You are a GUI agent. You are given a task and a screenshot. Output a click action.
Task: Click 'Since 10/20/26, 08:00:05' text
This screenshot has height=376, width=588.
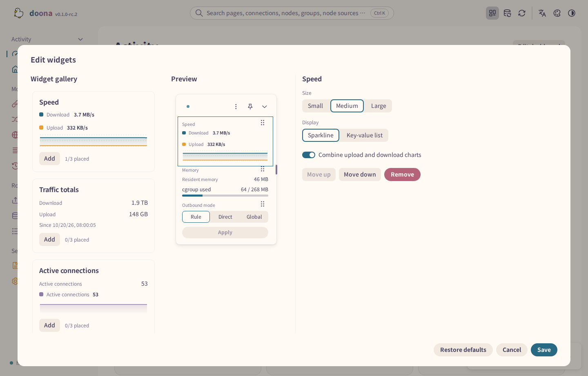[x=67, y=225]
